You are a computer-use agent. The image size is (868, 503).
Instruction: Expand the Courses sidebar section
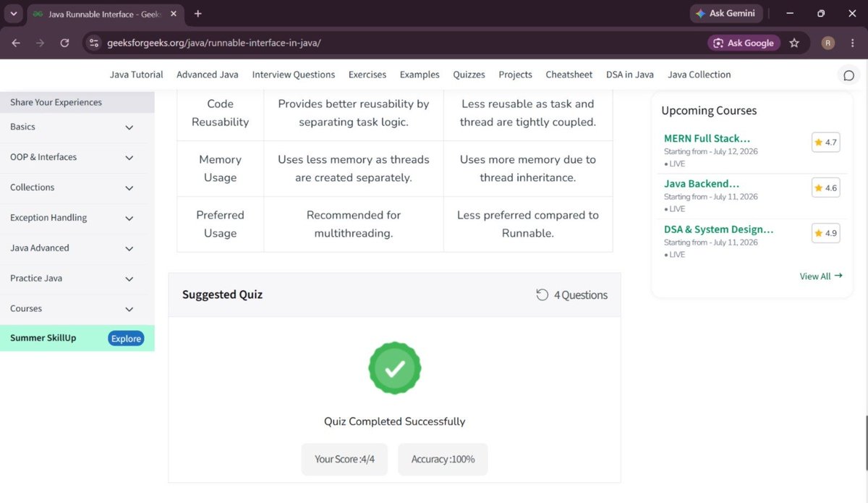tap(77, 309)
